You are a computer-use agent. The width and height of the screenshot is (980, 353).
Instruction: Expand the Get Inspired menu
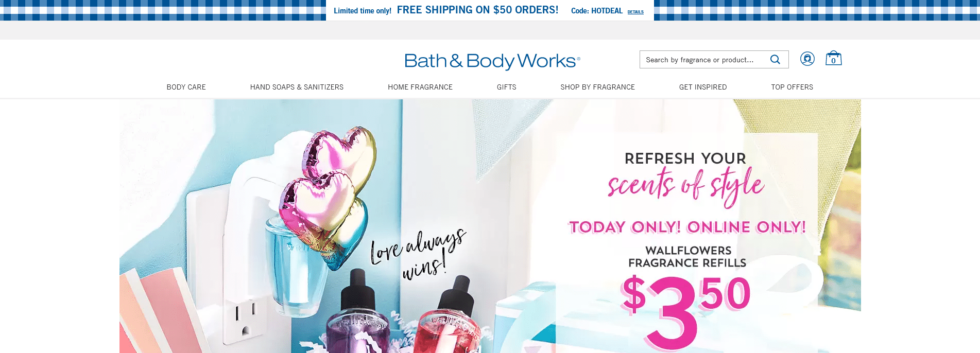coord(703,87)
